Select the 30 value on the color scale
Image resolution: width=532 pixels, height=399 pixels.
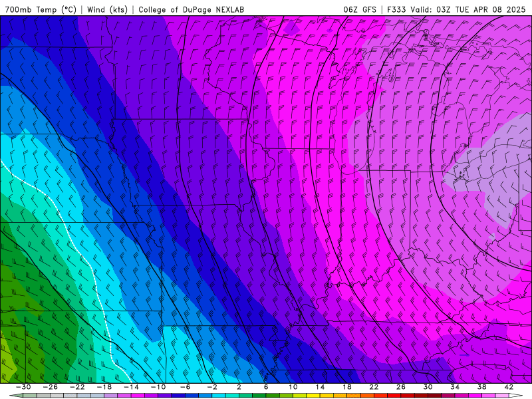click(x=428, y=387)
